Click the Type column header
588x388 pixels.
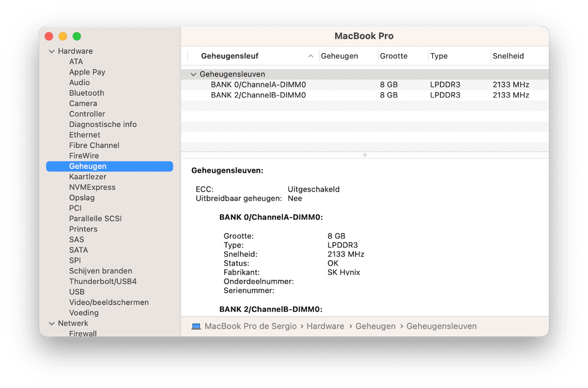439,56
